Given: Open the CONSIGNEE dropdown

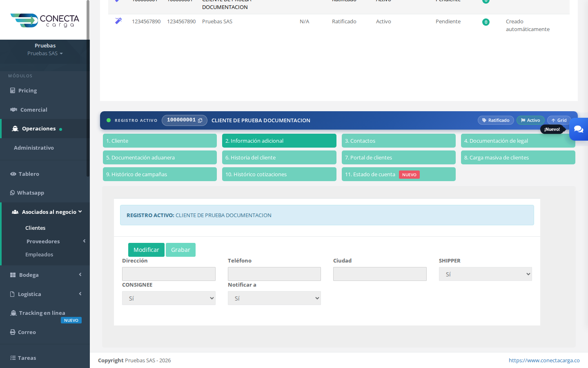Looking at the screenshot, I should click(x=169, y=298).
